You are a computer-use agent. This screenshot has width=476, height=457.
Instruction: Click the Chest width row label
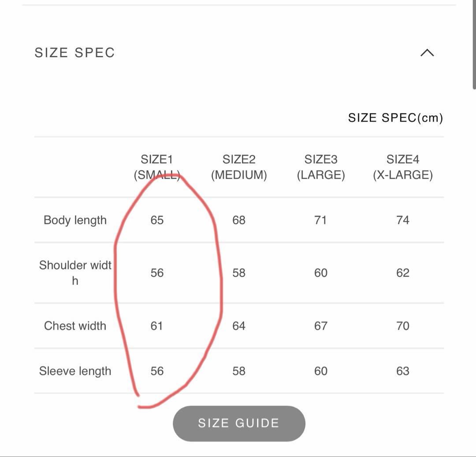click(75, 326)
